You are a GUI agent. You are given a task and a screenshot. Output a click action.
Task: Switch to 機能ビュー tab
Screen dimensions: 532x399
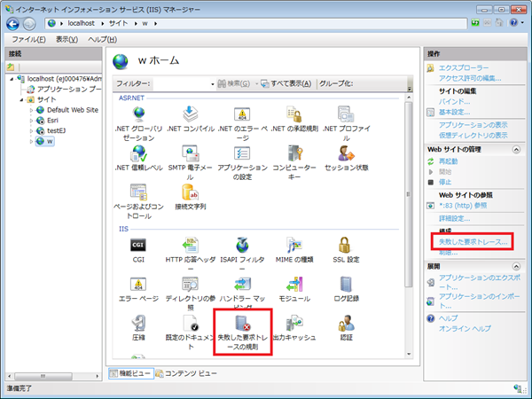(x=131, y=373)
